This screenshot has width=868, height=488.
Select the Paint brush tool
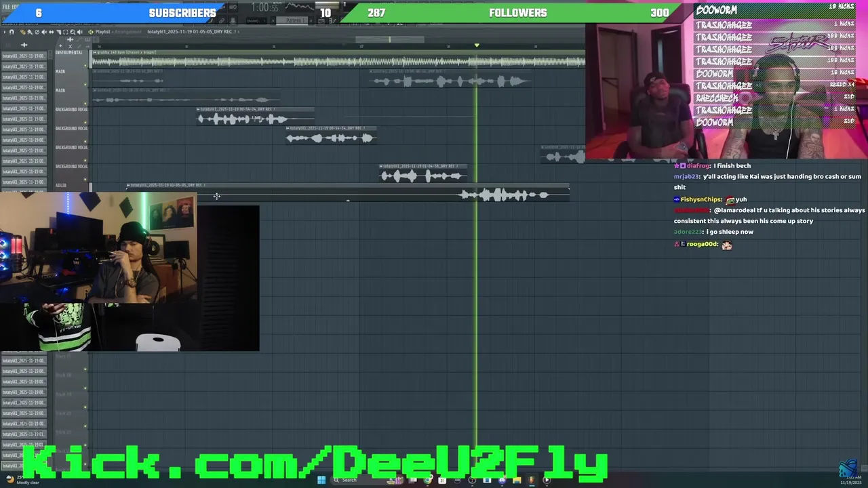click(x=30, y=32)
